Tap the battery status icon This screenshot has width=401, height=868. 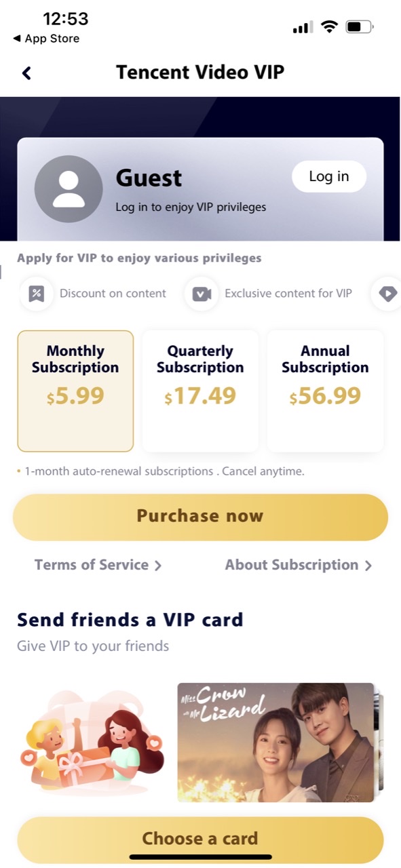pos(360,27)
